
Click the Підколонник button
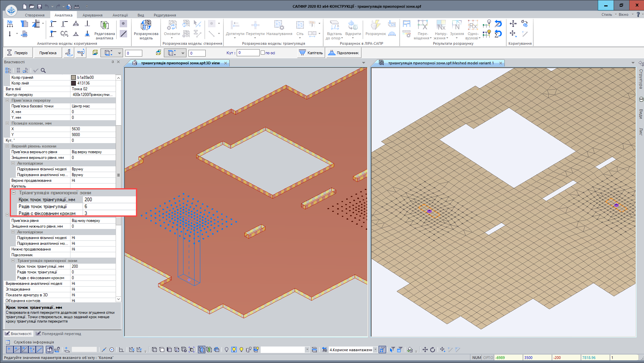point(344,53)
